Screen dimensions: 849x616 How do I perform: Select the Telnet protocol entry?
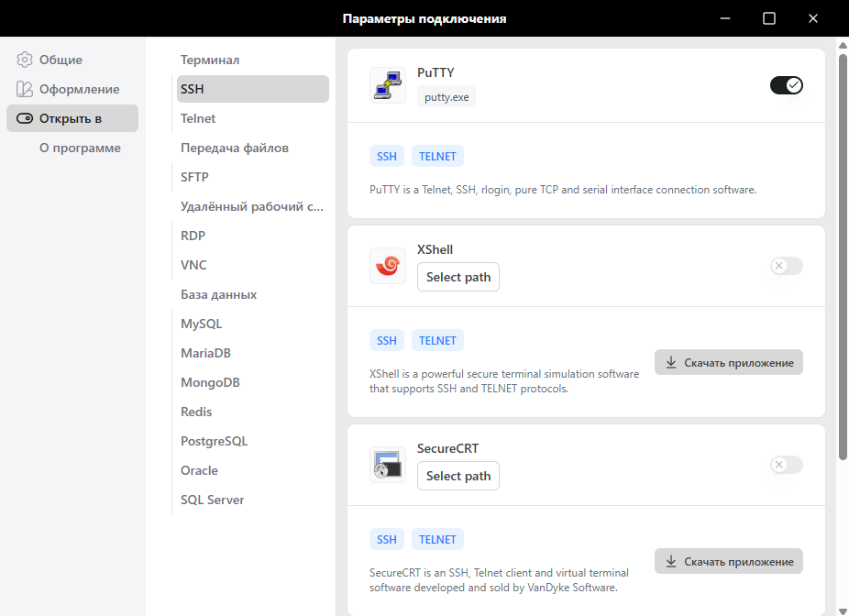(253, 118)
